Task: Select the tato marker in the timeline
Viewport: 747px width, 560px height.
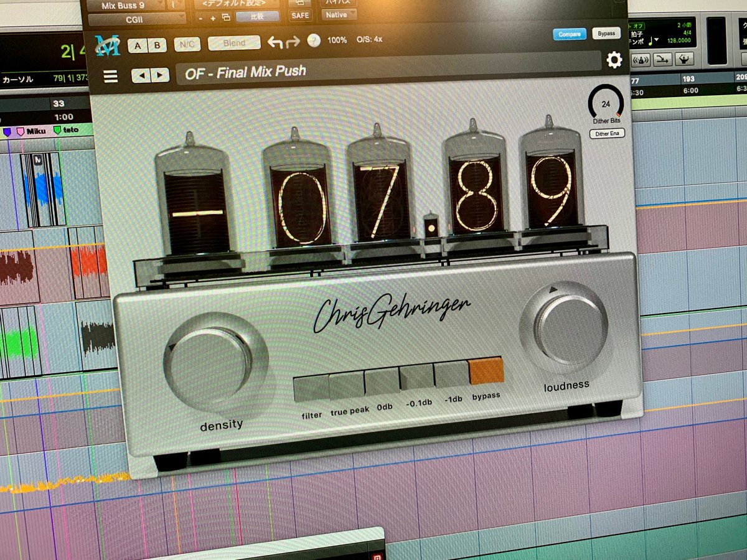Action: tap(67, 130)
